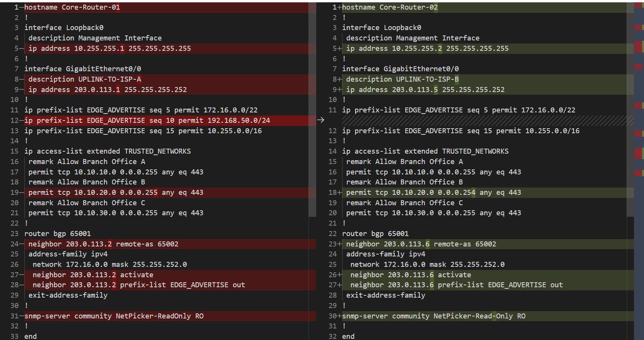
Task: Click 'remark Allow Branch Office B' in right pane
Action: 404,182
